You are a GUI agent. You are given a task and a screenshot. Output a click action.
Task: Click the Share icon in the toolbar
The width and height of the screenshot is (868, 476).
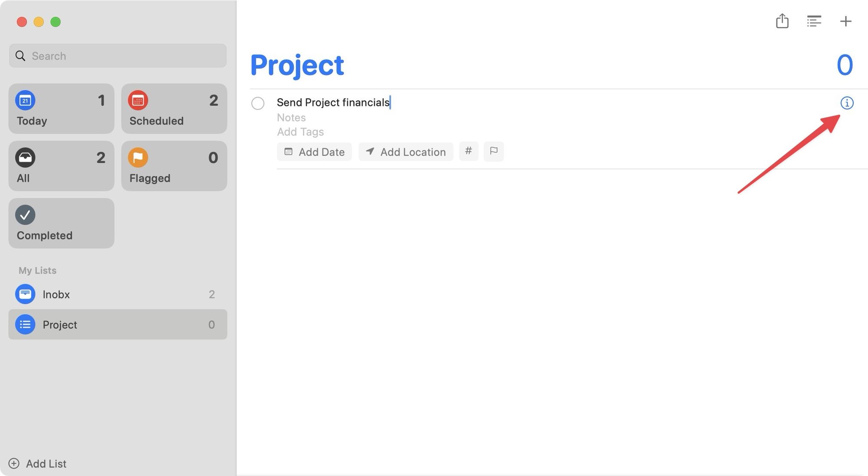tap(782, 20)
